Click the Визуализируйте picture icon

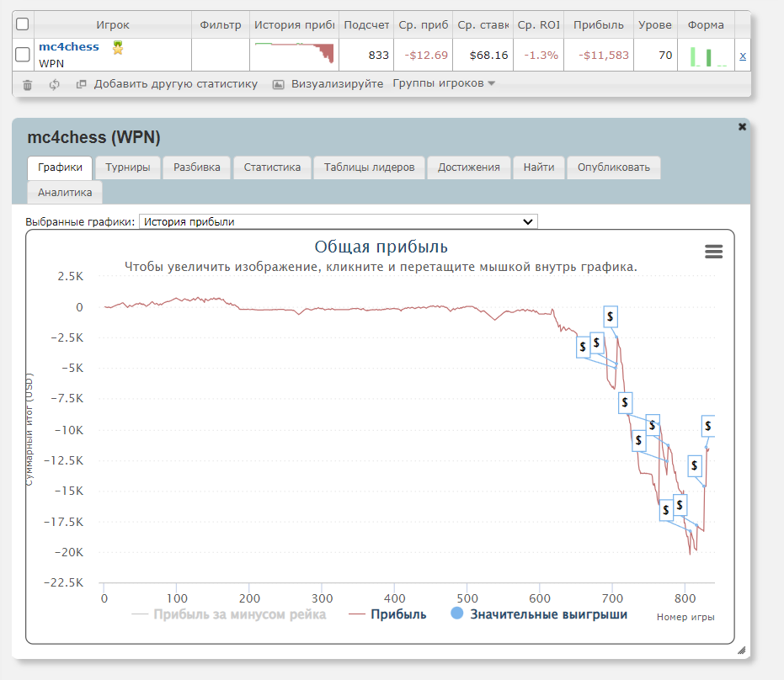279,84
